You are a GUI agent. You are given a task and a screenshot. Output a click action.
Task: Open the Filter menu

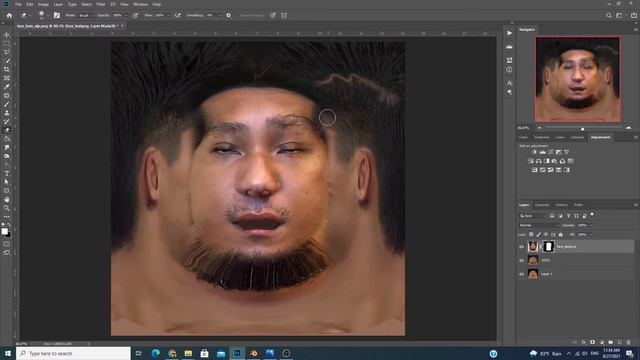click(x=101, y=4)
